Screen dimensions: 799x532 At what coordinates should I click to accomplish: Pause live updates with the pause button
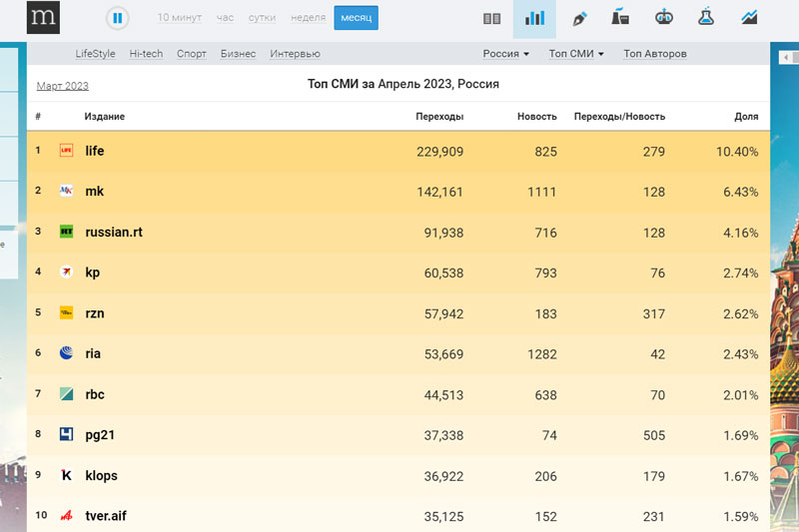click(118, 18)
